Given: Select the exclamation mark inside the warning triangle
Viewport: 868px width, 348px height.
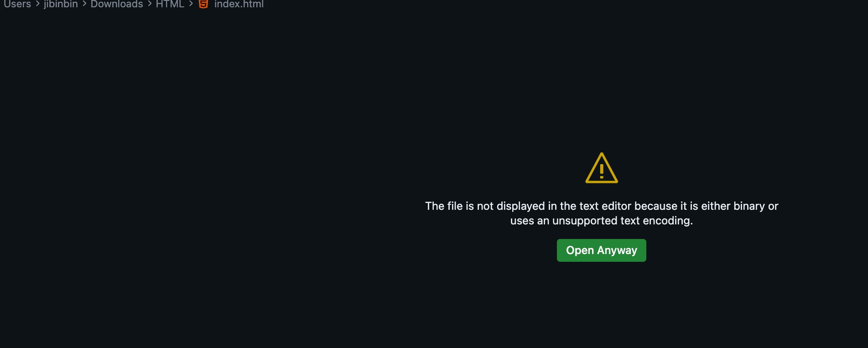Looking at the screenshot, I should [602, 171].
